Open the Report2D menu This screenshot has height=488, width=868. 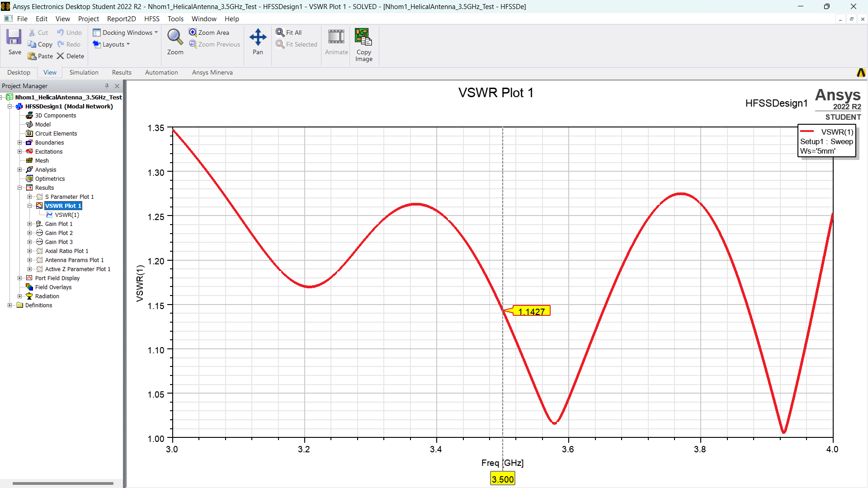point(121,19)
